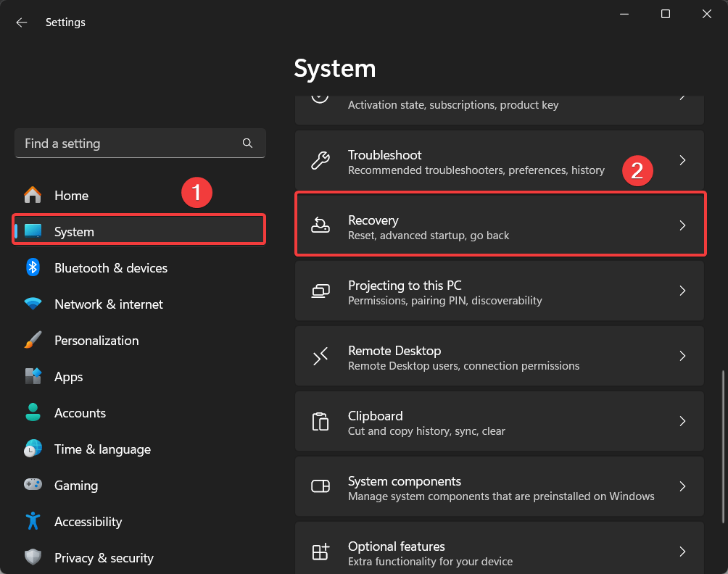Click the Network wifi icon
728x574 pixels.
tap(33, 304)
